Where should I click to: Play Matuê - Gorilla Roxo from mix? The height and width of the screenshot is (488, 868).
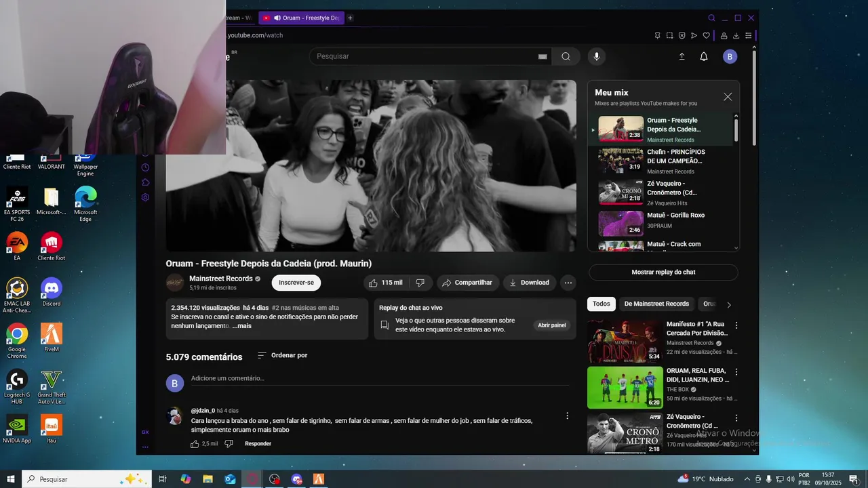click(660, 224)
